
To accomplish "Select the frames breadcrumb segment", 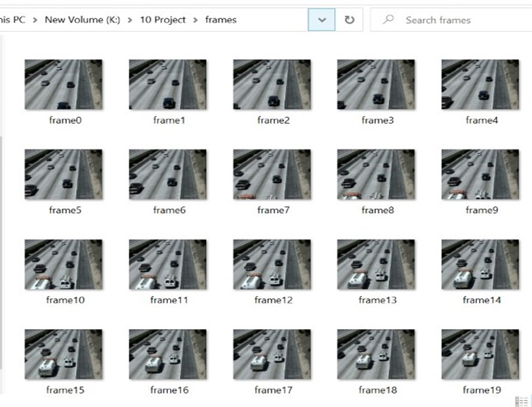I will point(221,20).
